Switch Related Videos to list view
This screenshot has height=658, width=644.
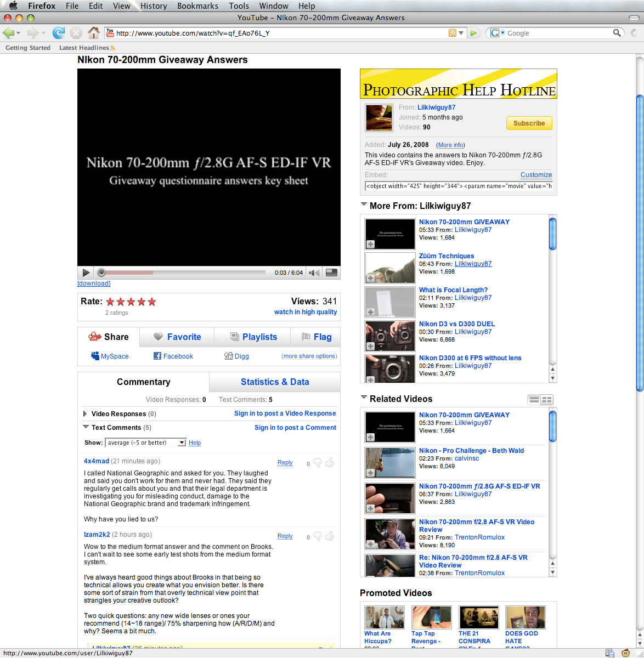[x=534, y=400]
